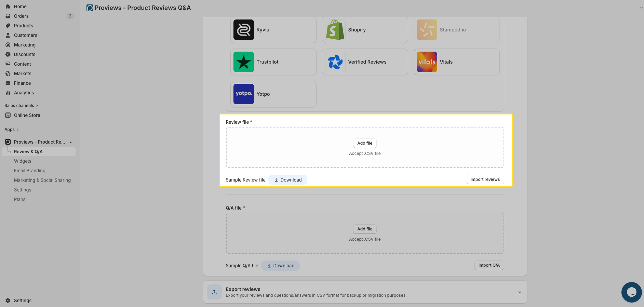This screenshot has height=307, width=644.
Task: Open Marketing & Social Sharing item
Action: tap(42, 180)
